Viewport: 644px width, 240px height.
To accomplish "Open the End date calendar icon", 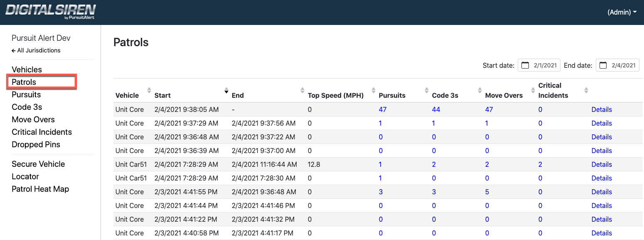I will pyautogui.click(x=603, y=65).
